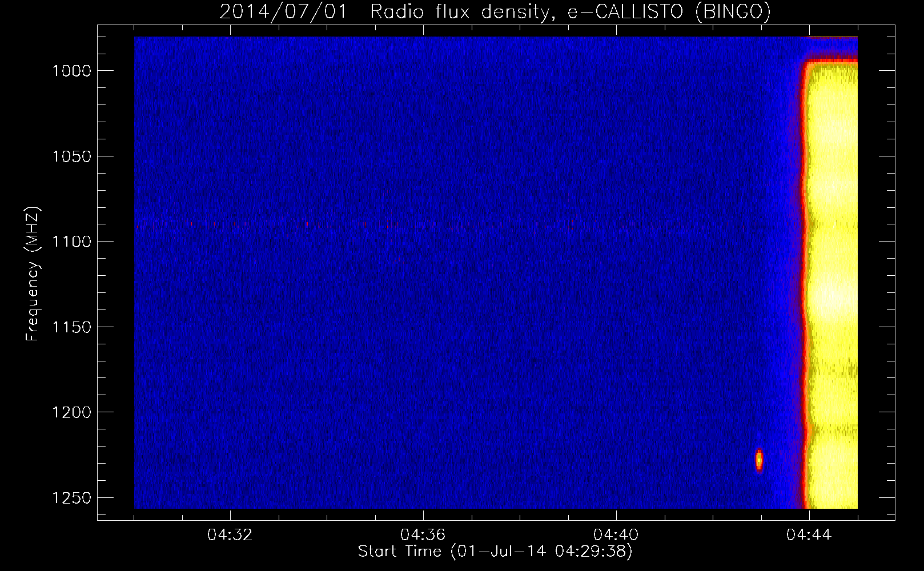924x571 pixels.
Task: Click the large yellow saturated burst region
Action: 831,284
